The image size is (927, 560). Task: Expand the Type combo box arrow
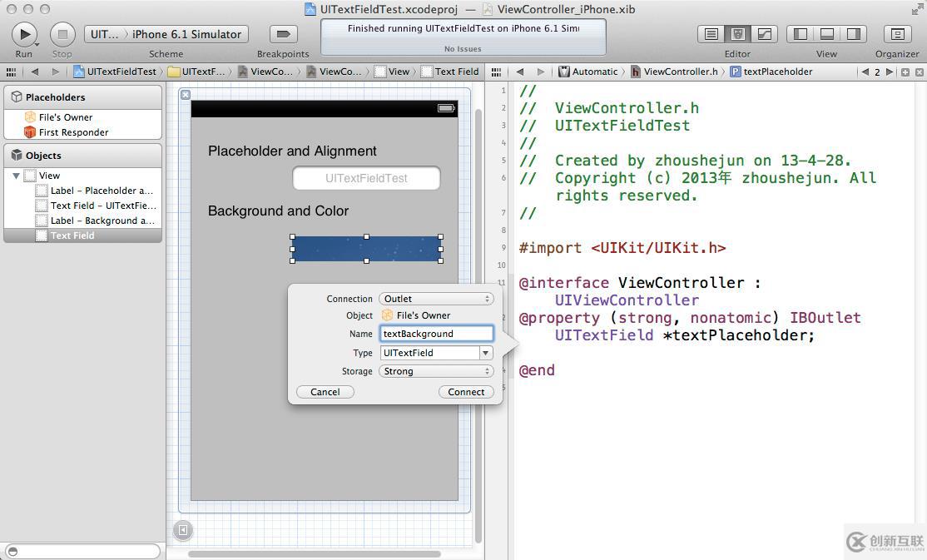click(486, 353)
